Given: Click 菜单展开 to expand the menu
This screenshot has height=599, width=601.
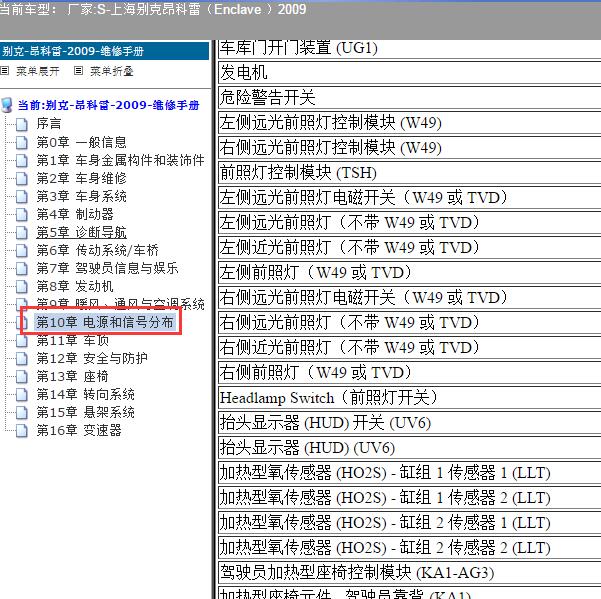Looking at the screenshot, I should pos(38,71).
